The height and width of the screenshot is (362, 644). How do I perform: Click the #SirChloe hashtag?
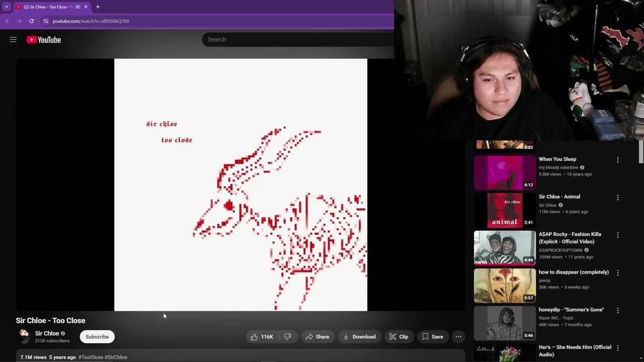(116, 357)
